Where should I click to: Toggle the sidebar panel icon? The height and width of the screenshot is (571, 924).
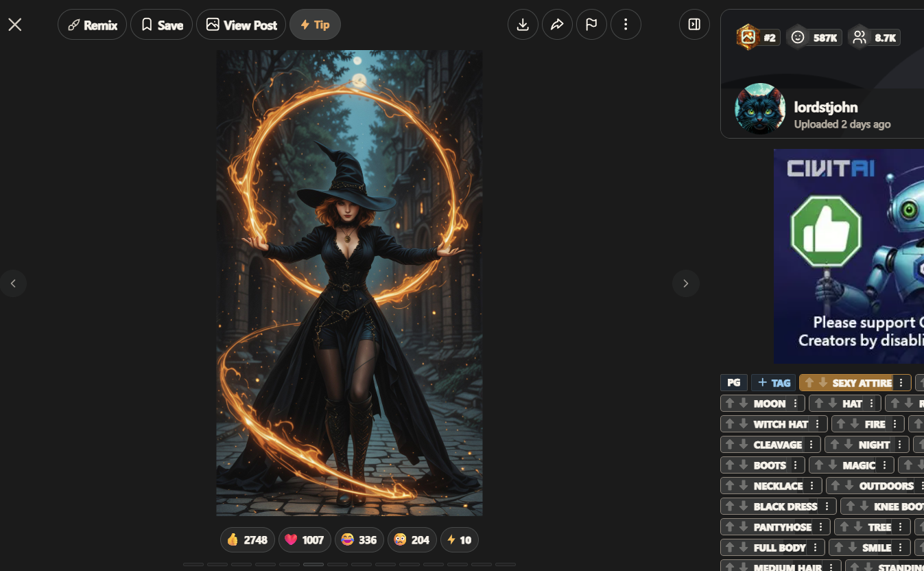[694, 25]
